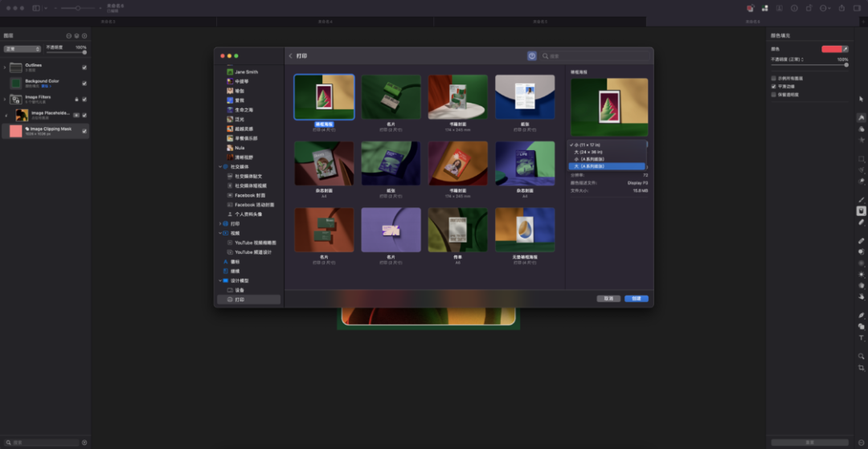Screen dimensions: 868x449
Task: Click the plus icon in Layers panel header
Action: coord(84,35)
